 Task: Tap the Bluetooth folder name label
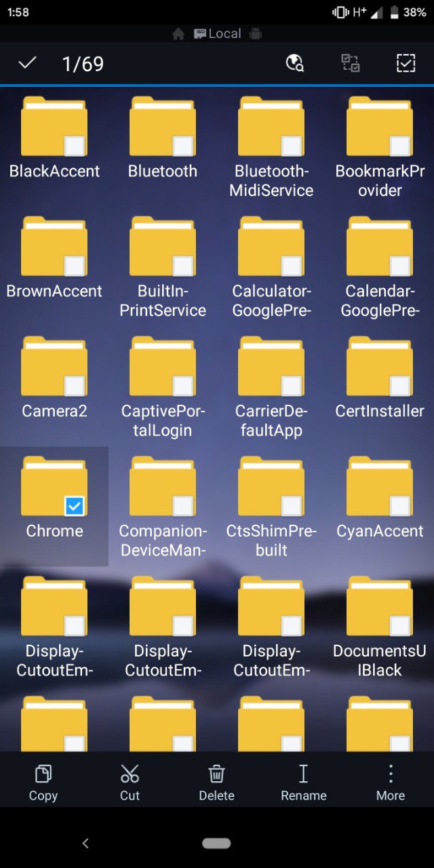coord(163,171)
